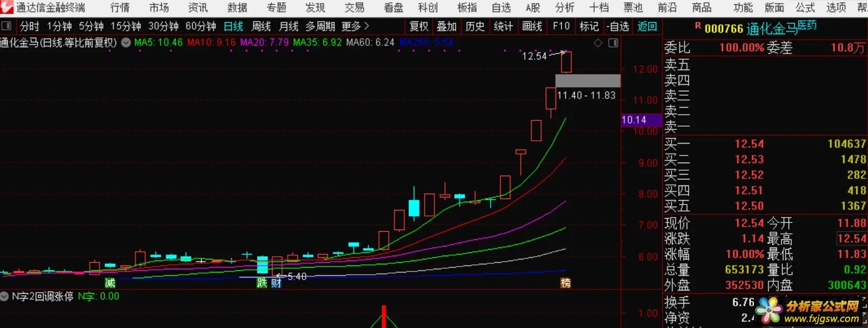The width and height of the screenshot is (868, 328).
Task: Open the 十档 menu
Action: click(599, 8)
